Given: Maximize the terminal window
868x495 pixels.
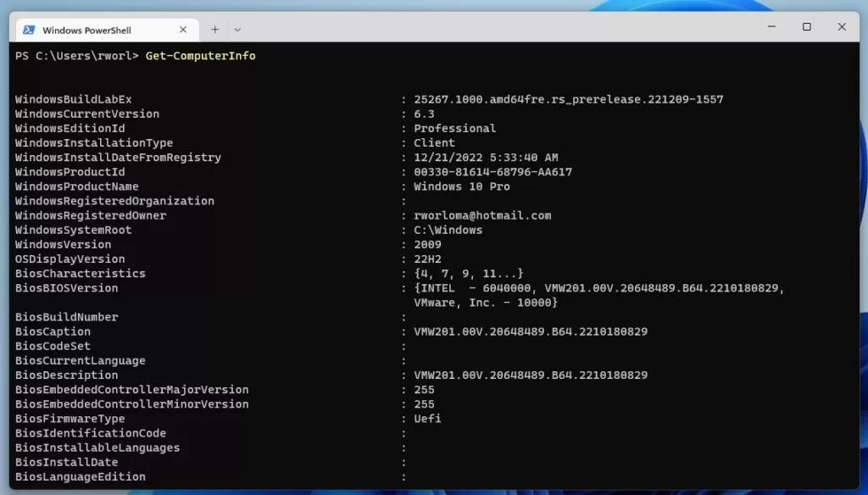Looking at the screenshot, I should tap(807, 26).
